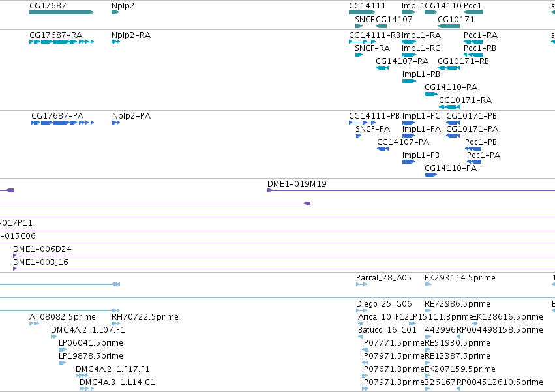Viewport: 555px width, 392px height.
Task: Click the clone label ending 015C06
Action: pyautogui.click(x=18, y=236)
